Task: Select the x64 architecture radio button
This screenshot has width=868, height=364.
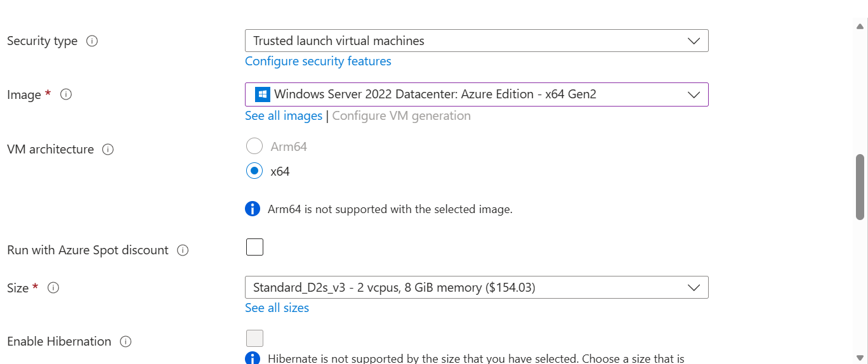Action: pyautogui.click(x=254, y=171)
